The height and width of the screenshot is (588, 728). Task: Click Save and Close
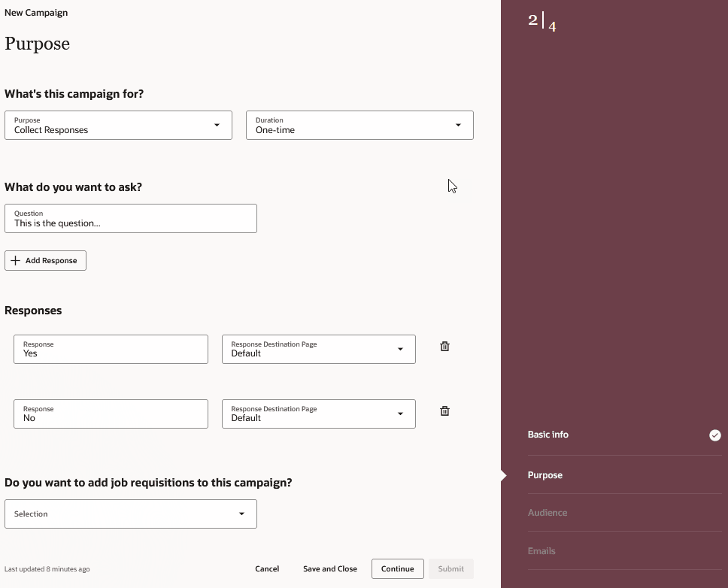point(330,568)
